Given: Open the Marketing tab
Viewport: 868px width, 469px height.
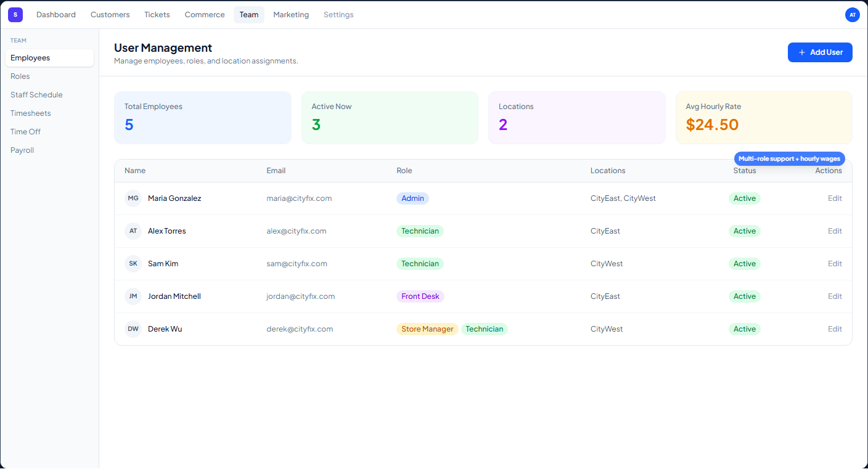Looking at the screenshot, I should click(291, 15).
